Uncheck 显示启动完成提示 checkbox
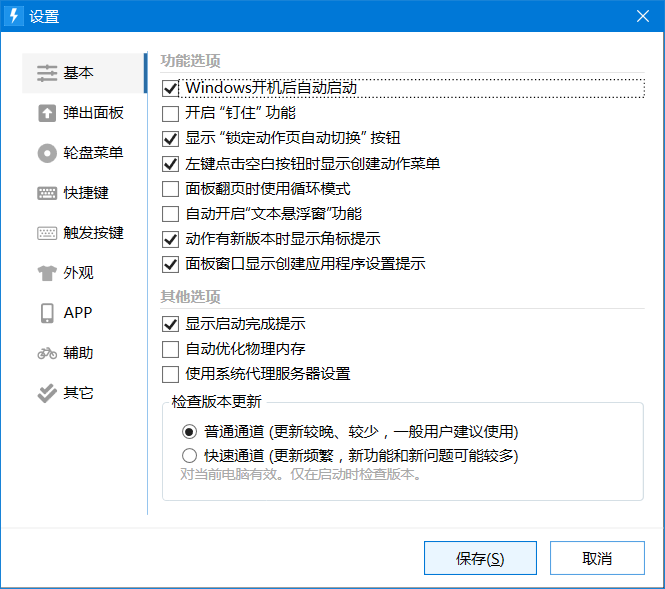Screen dimensions: 665x589 point(170,324)
